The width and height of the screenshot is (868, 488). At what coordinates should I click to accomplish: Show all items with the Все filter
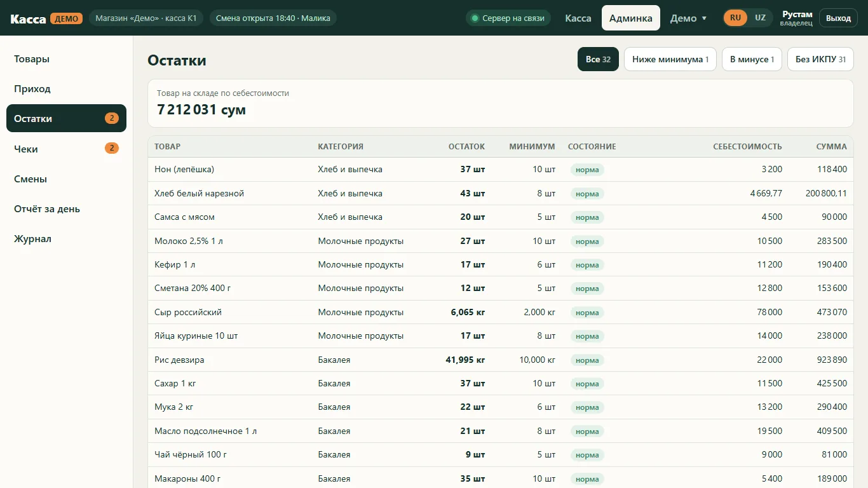coord(598,59)
